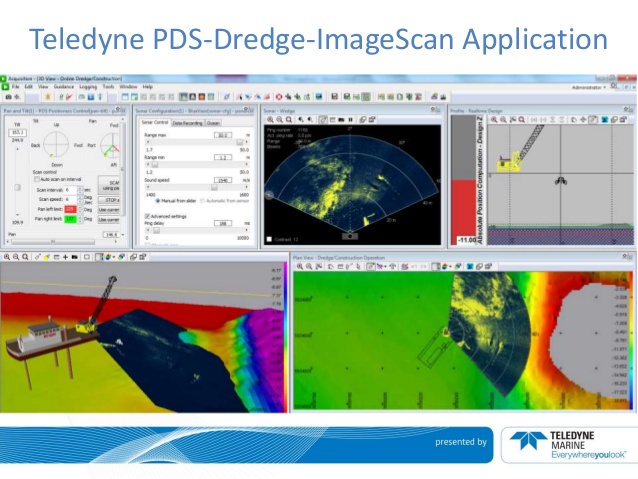Pin the Sonar Wedge panel

(x=433, y=110)
